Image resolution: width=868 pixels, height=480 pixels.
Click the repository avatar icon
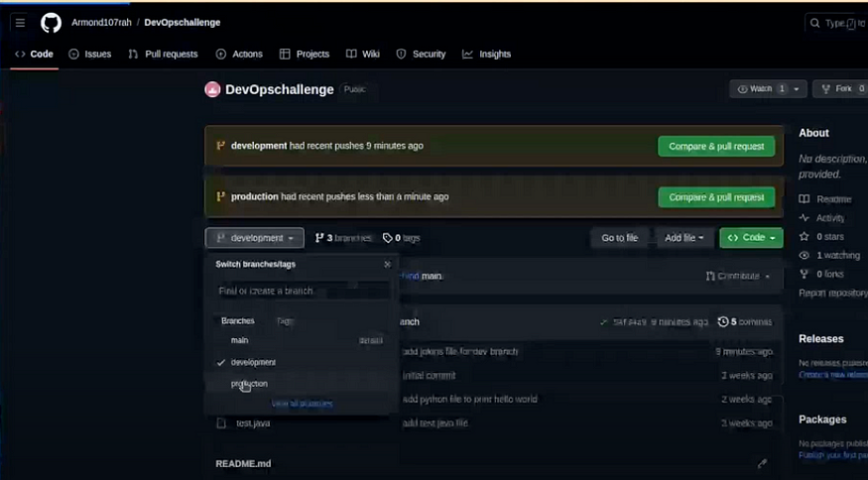point(212,89)
